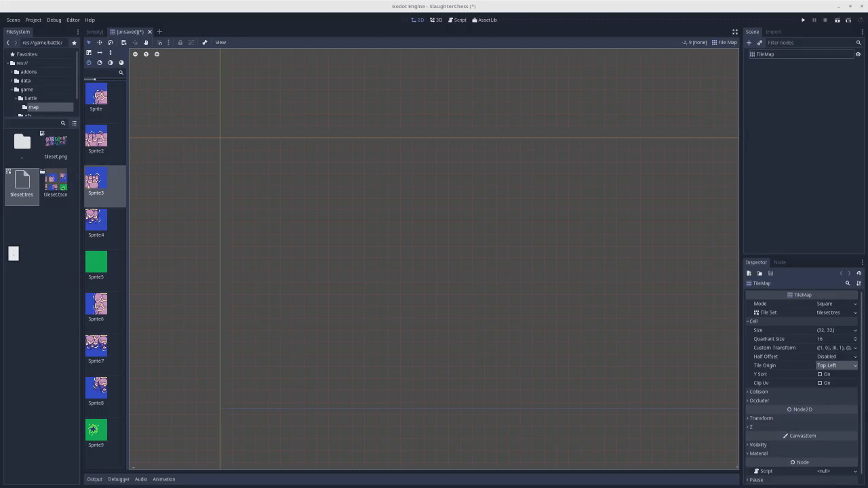The height and width of the screenshot is (488, 868).
Task: Open the Project menu
Action: (33, 20)
